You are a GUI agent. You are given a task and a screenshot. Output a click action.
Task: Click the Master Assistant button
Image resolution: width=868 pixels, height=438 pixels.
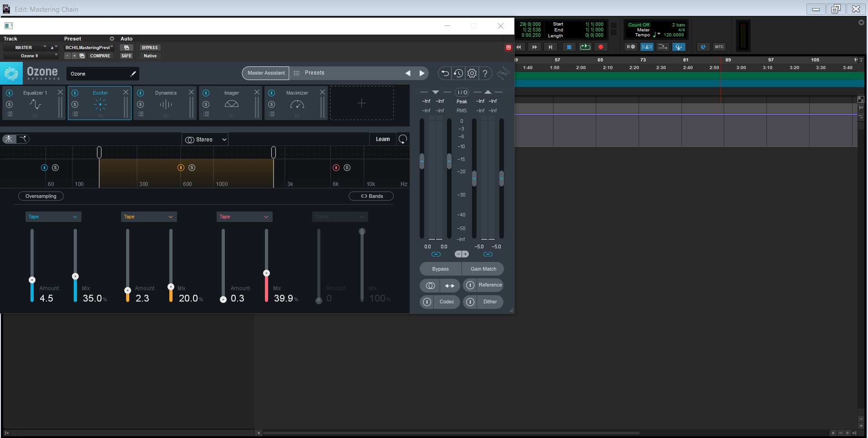pos(266,73)
